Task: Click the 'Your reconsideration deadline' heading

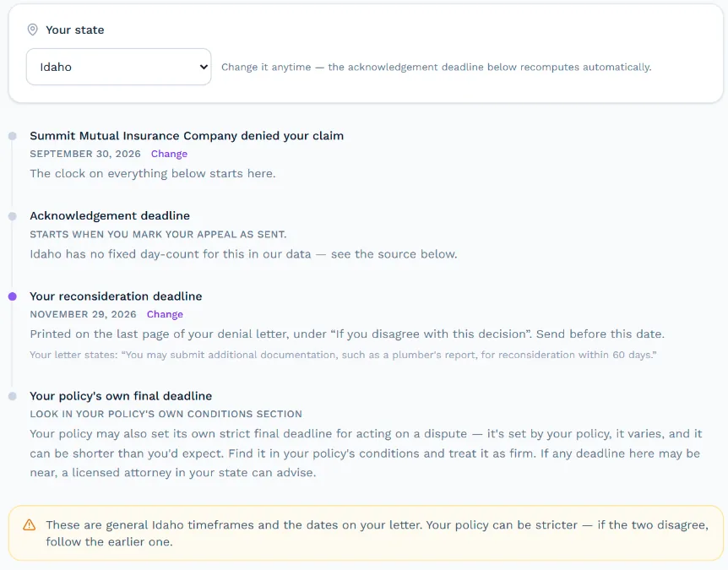Action: pos(116,296)
